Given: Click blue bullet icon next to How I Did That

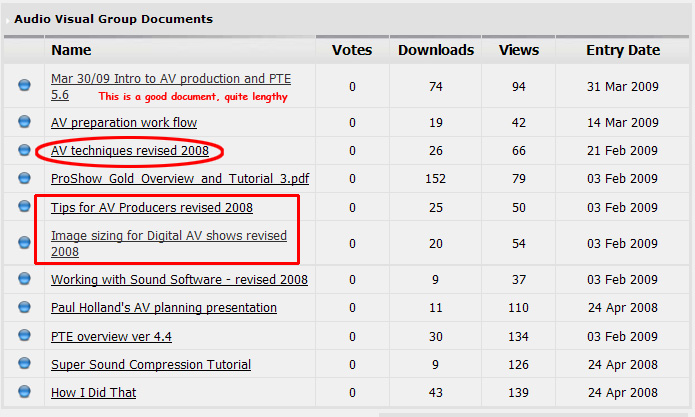Looking at the screenshot, I should point(24,393).
